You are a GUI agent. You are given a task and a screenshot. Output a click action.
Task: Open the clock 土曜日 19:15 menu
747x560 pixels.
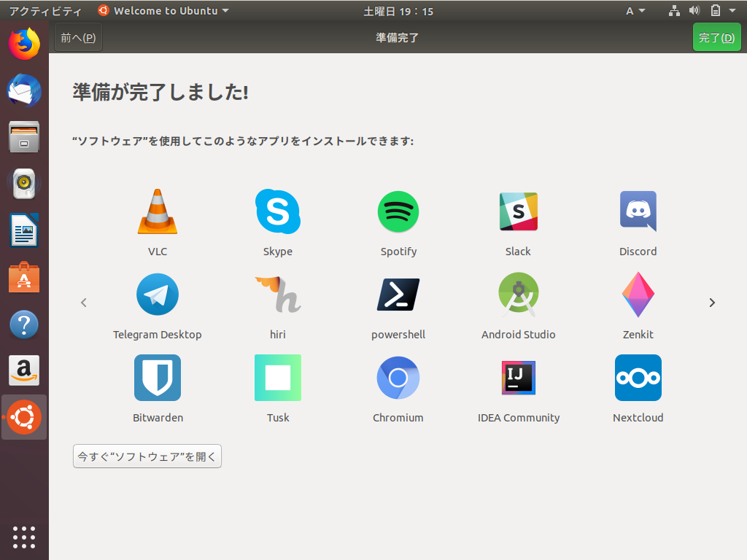[x=398, y=11]
